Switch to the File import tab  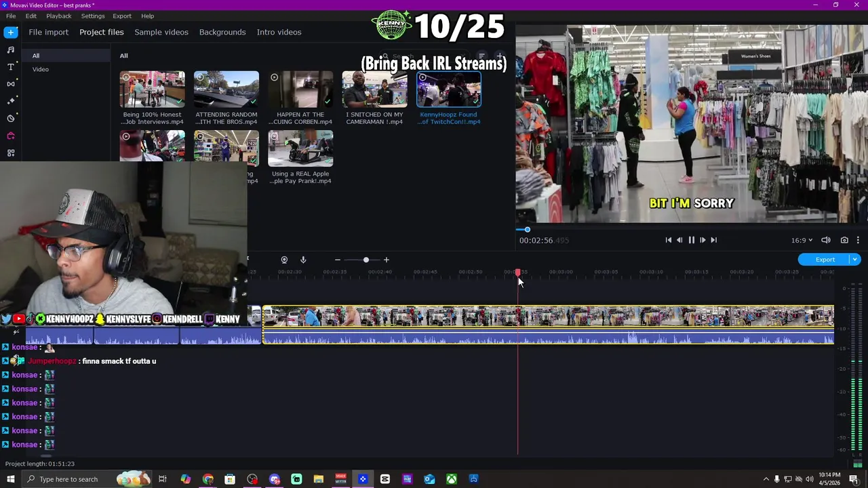(x=49, y=32)
